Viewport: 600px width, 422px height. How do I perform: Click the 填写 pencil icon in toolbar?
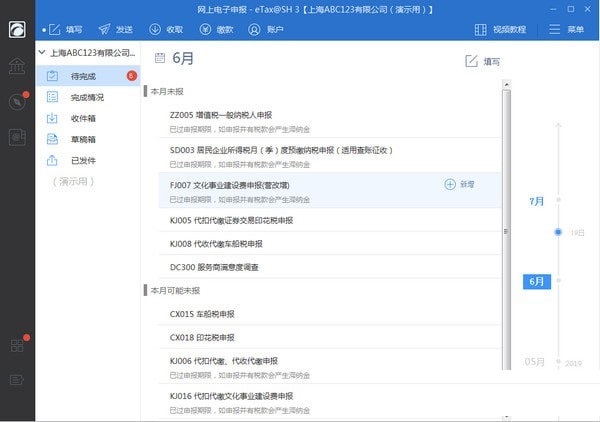pos(54,29)
